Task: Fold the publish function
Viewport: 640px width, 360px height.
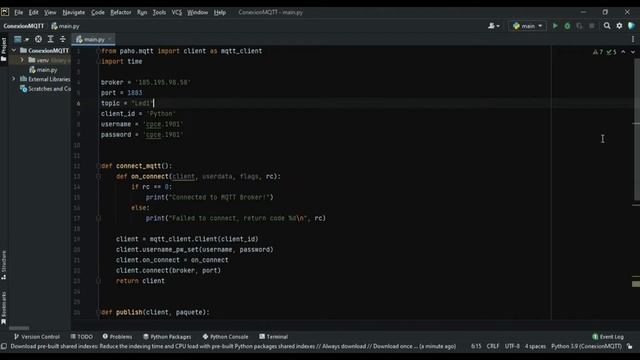Action: click(x=98, y=312)
